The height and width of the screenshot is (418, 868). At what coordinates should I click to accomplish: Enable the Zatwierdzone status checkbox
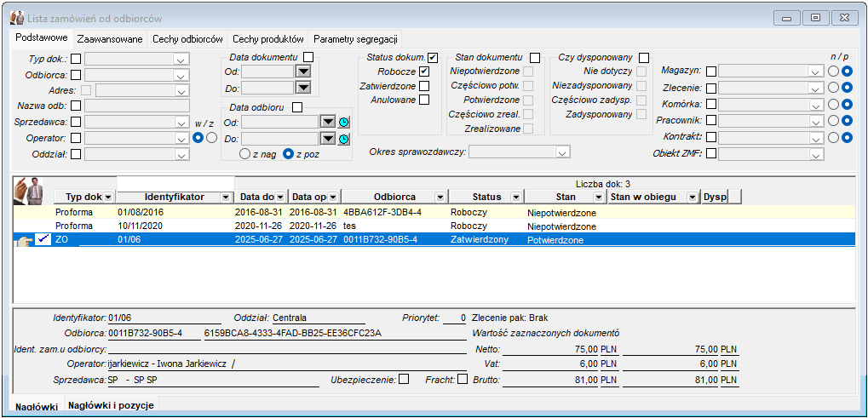click(424, 86)
